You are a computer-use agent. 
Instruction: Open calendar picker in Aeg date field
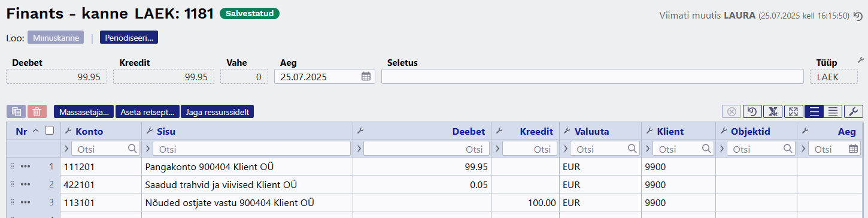coord(366,77)
